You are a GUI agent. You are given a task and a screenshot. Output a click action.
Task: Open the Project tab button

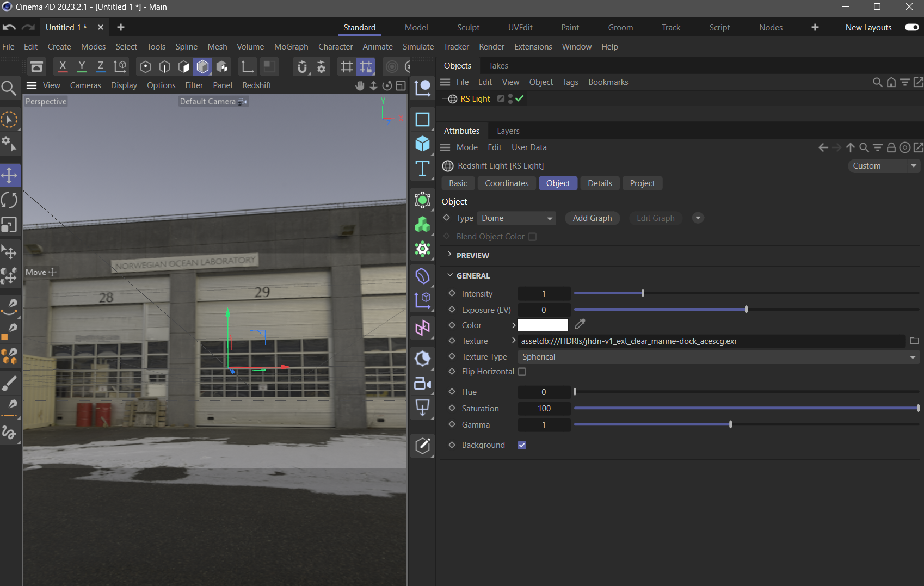[642, 183]
